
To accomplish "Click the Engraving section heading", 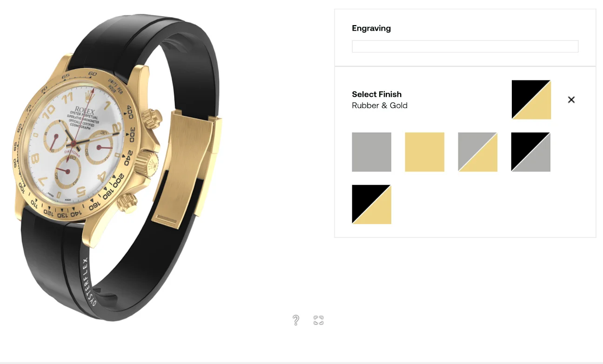I will pyautogui.click(x=371, y=28).
